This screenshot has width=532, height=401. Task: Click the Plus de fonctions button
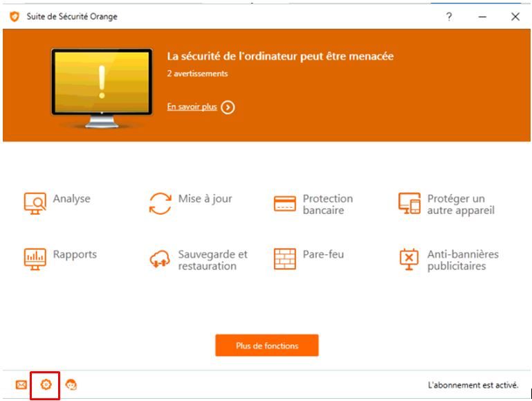[267, 346]
